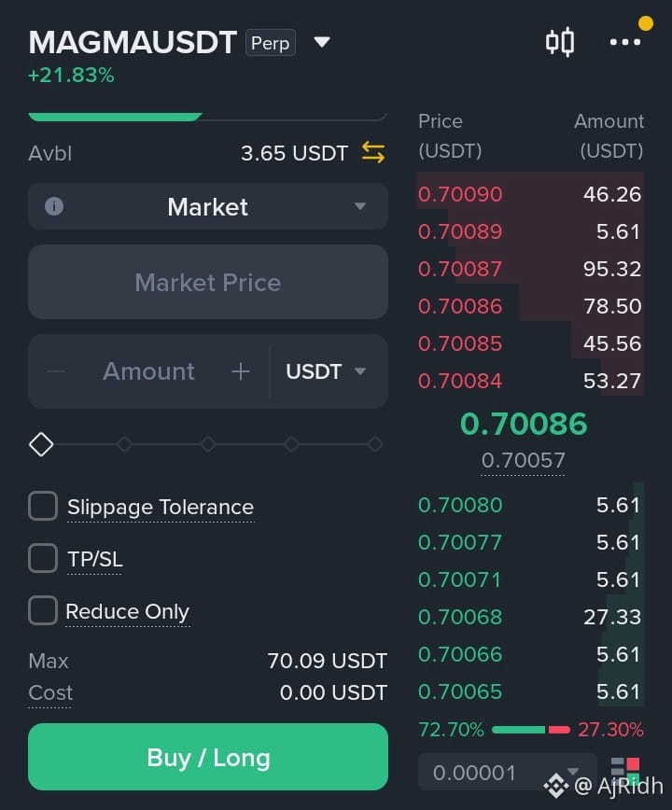Decrease amount with the minus icon
Screen dimensions: 672x810
(56, 370)
